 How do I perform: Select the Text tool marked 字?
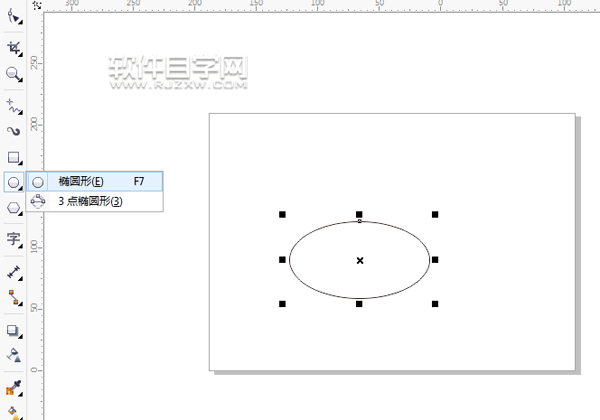(x=14, y=239)
